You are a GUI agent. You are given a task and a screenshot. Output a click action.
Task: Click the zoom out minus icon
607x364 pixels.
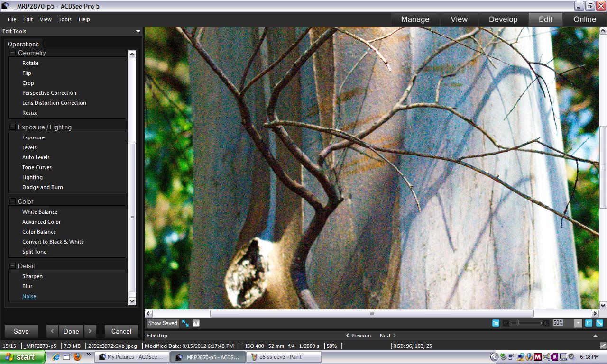[x=506, y=323]
